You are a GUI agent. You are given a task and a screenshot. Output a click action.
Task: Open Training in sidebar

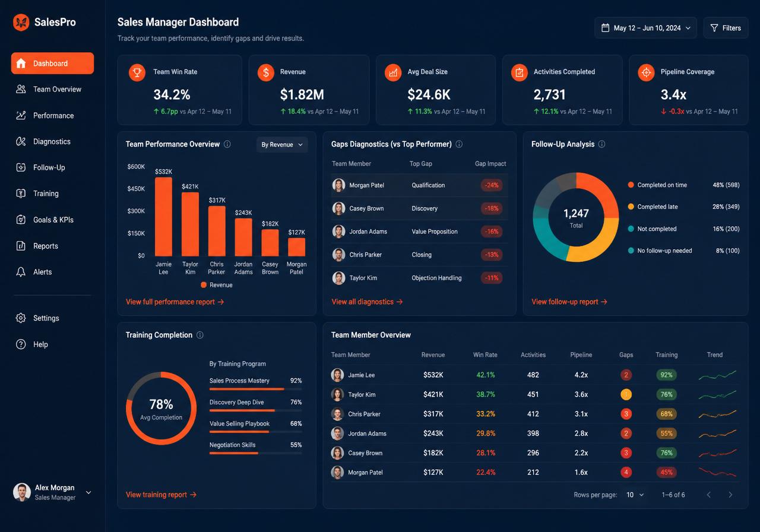coord(52,194)
